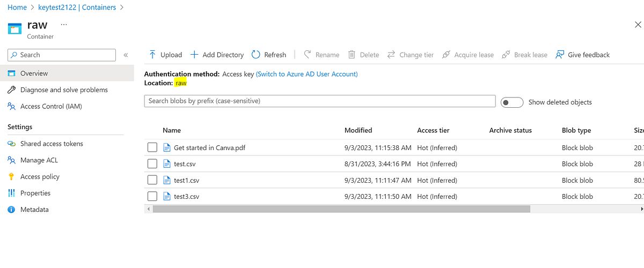Click the Upload arrow icon
This screenshot has width=644, height=268.
tap(152, 55)
